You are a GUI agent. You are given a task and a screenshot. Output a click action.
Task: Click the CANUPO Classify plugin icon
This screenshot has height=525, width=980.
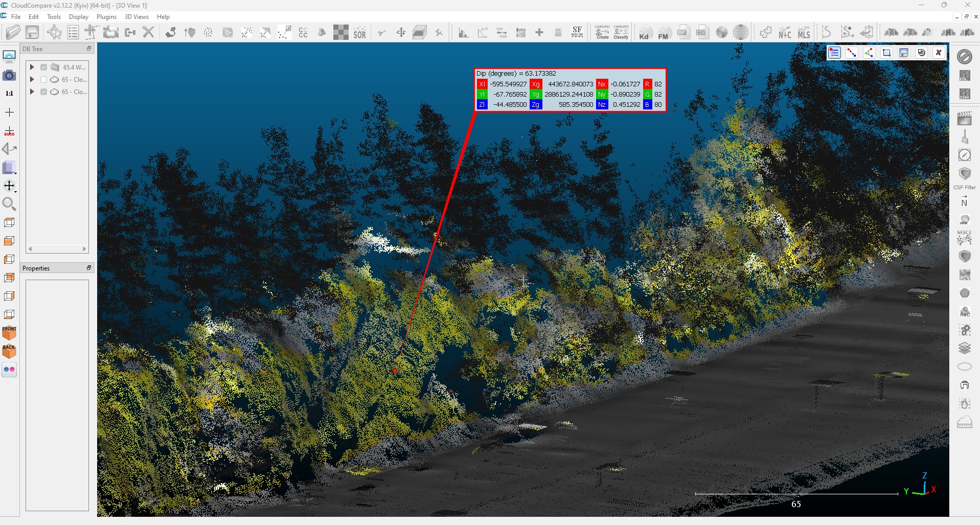tap(621, 32)
